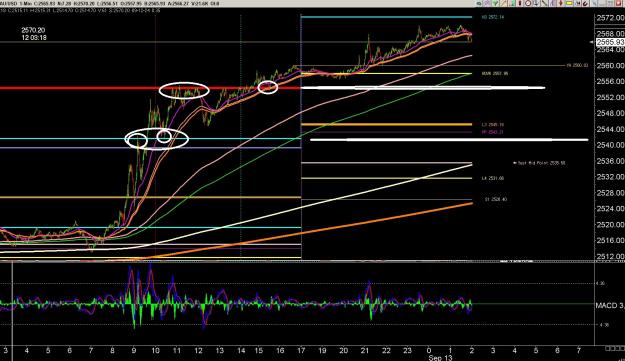Click the 2532.00 price axis label
Image resolution: width=625 pixels, height=361 pixels.
coord(610,177)
